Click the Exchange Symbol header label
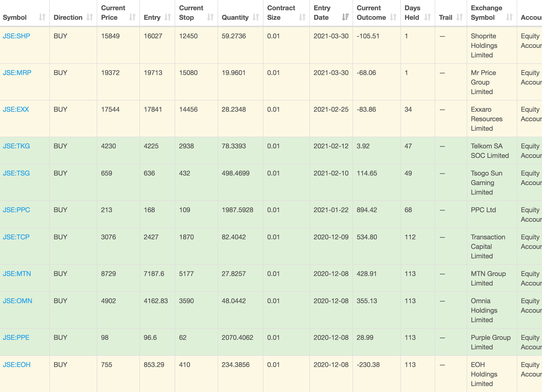The image size is (542, 392). coord(486,13)
